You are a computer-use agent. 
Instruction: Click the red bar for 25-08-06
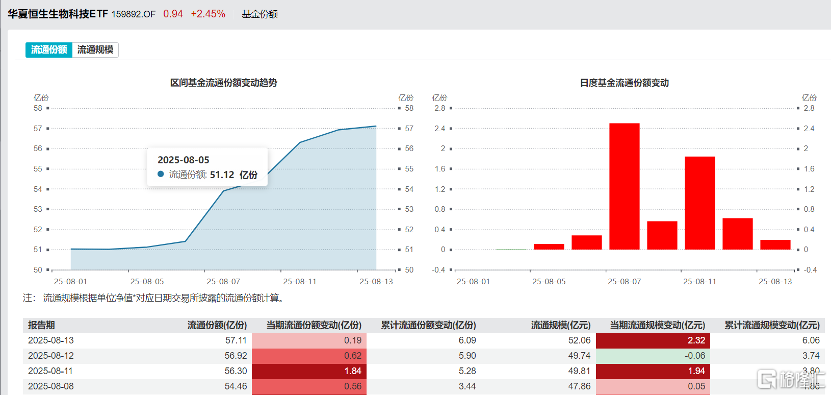587,242
